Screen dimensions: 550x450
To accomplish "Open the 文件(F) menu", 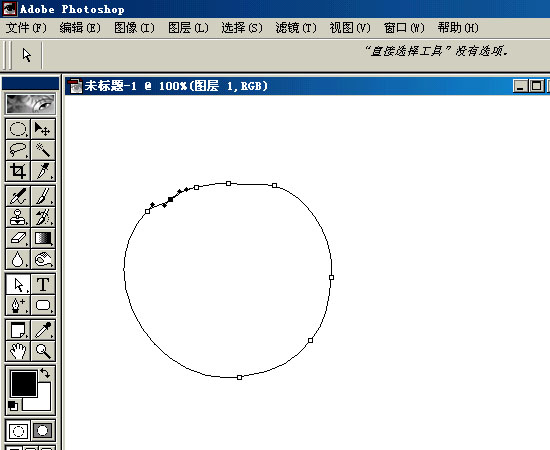I will click(x=26, y=28).
